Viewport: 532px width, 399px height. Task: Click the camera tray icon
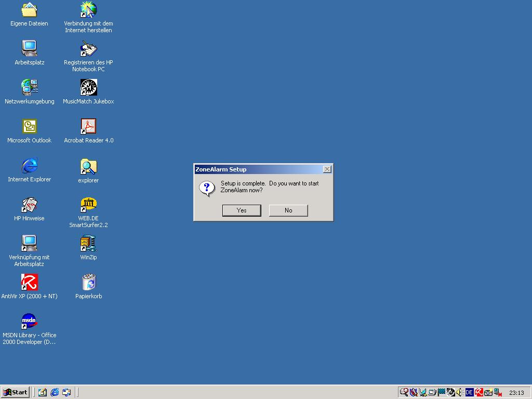click(488, 393)
